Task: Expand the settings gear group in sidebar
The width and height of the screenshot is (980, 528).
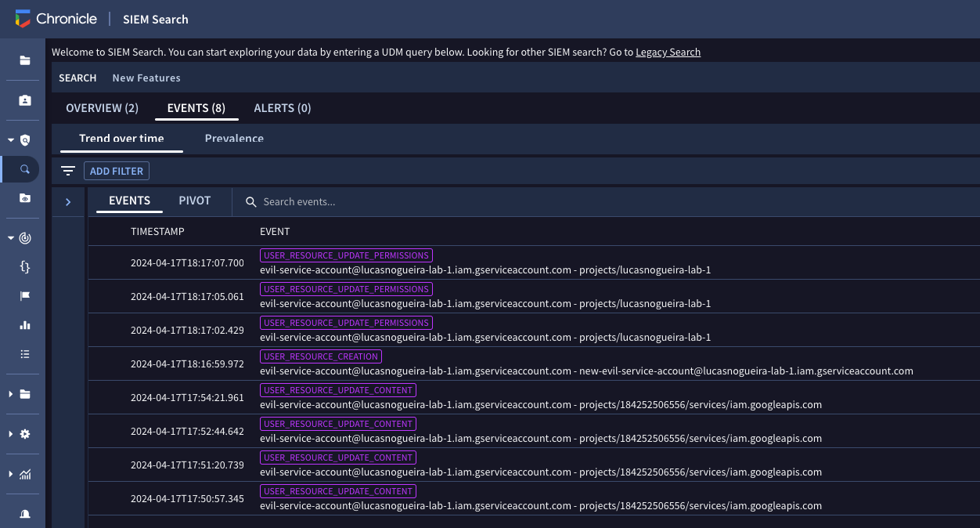Action: coord(10,433)
